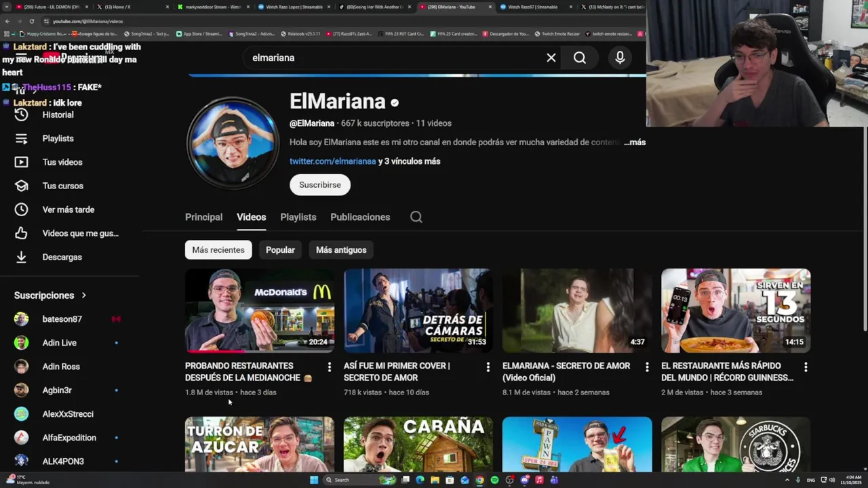868x488 pixels.
Task: Open the Adin Live subscription
Action: tap(59, 342)
